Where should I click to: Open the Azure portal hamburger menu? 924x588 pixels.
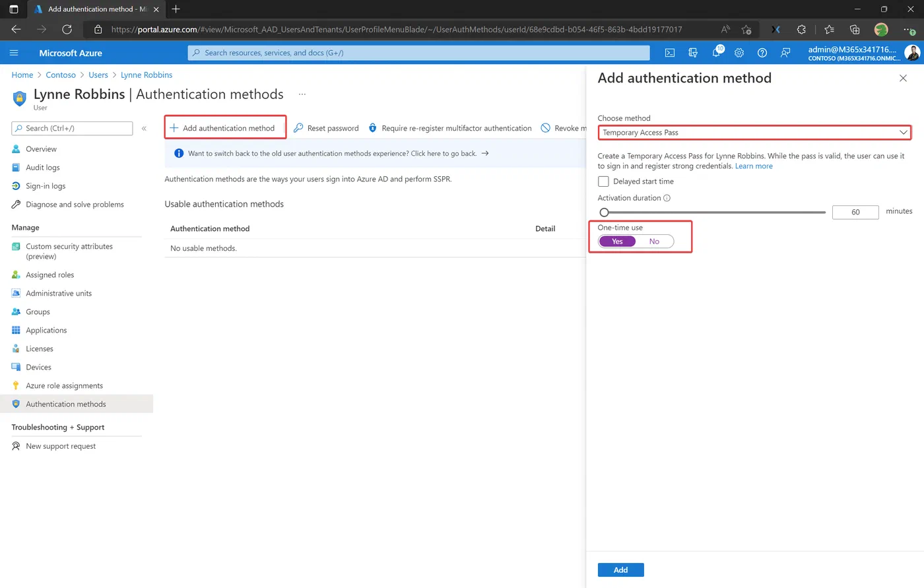point(14,53)
